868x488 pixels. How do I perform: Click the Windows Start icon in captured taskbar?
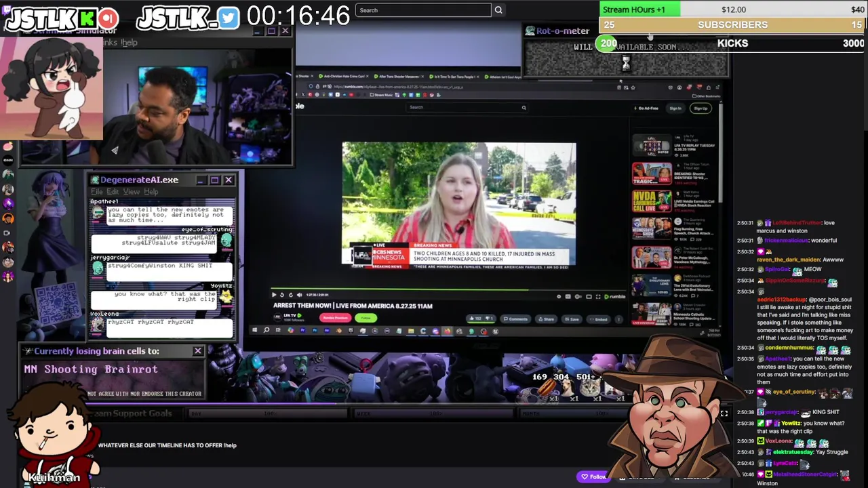tap(254, 331)
